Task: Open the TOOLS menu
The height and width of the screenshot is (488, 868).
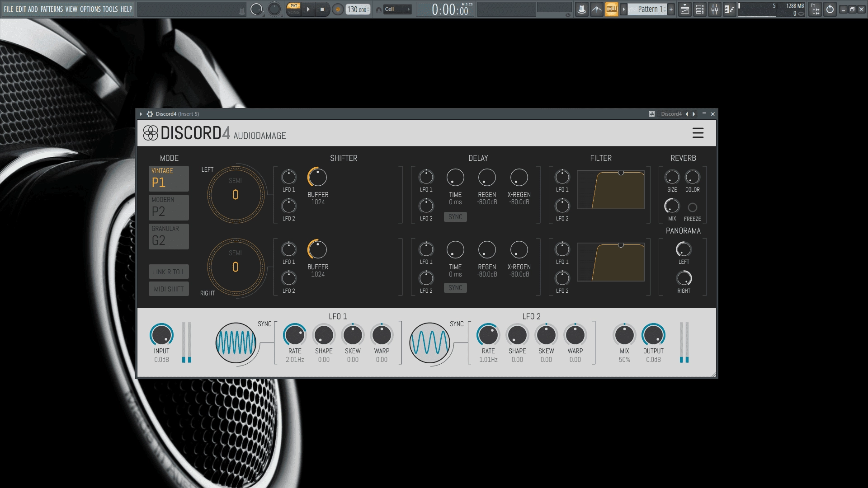Action: [x=110, y=9]
